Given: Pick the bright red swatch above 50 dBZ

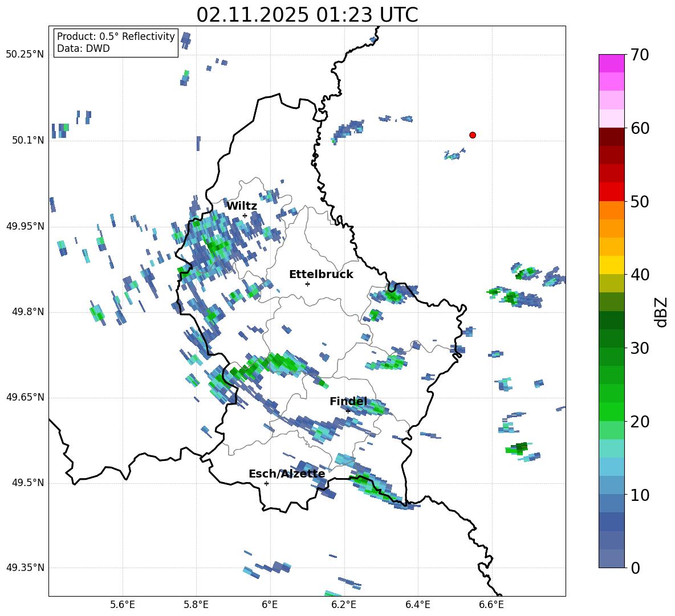Looking at the screenshot, I should point(611,191).
